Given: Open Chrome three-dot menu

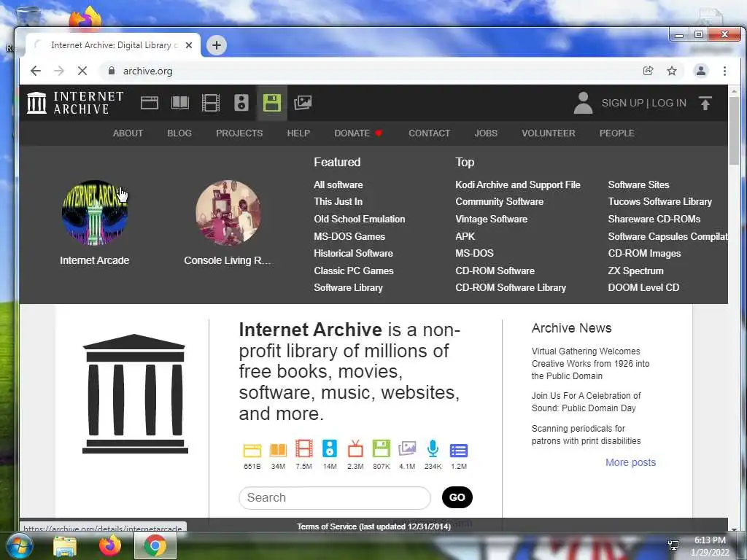Looking at the screenshot, I should pos(724,71).
